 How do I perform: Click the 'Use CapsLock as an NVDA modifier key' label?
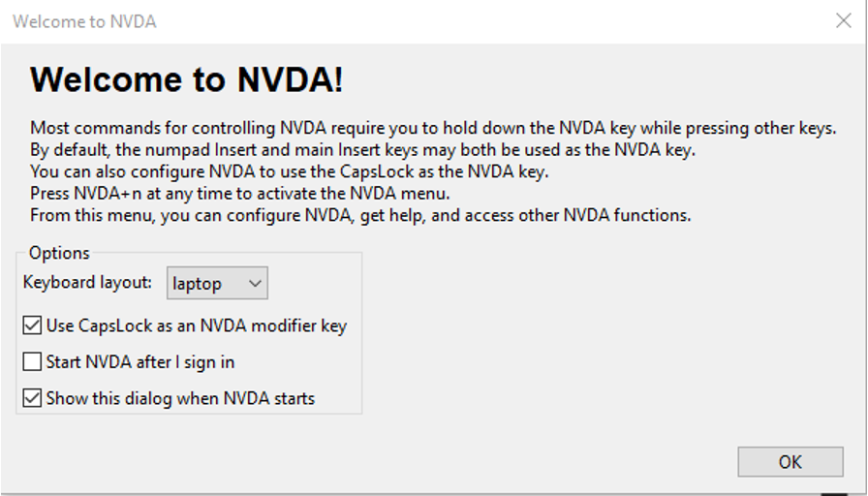pos(197,325)
